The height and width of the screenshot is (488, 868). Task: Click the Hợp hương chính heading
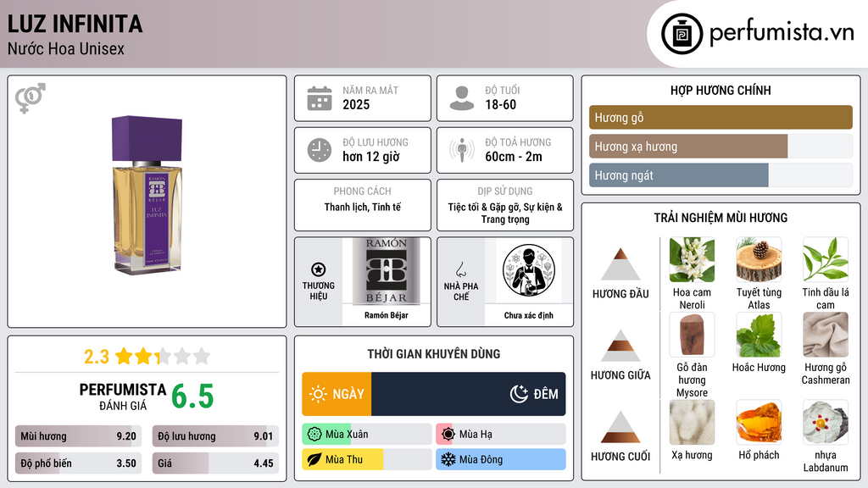(x=721, y=90)
